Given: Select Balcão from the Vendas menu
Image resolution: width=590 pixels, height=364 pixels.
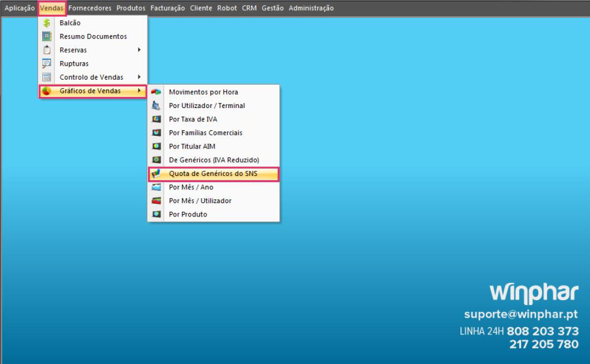Looking at the screenshot, I should 92,23.
